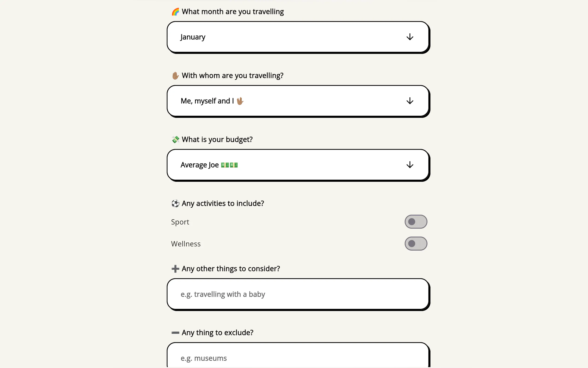Click the Sport activity label
Screen dimensions: 588x368
(180, 222)
